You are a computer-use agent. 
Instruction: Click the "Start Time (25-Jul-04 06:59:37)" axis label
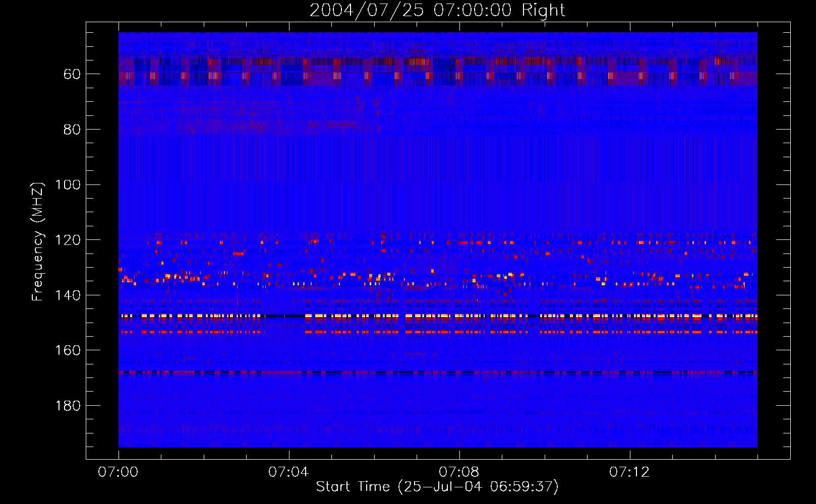[437, 486]
